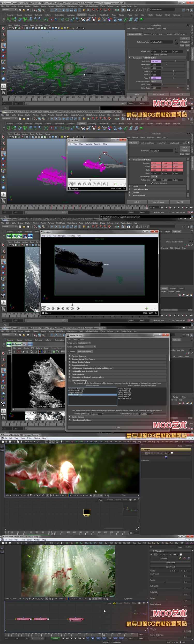Add Blur tool from Lesson_12 Fusion toolbar

point(106,442)
